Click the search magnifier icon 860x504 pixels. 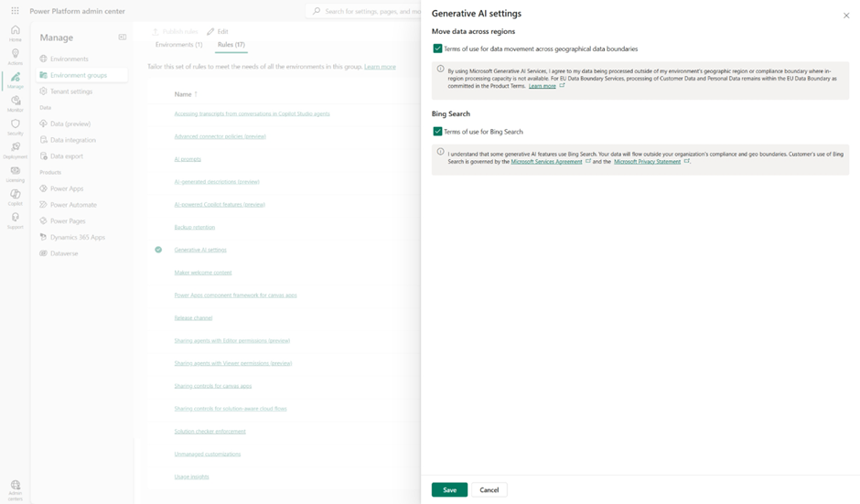tap(317, 11)
